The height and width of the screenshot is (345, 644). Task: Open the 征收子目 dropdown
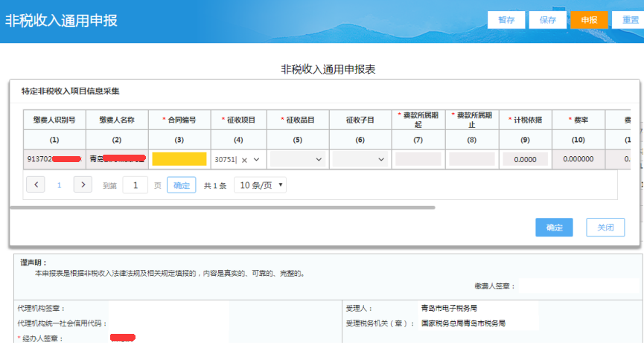point(360,159)
